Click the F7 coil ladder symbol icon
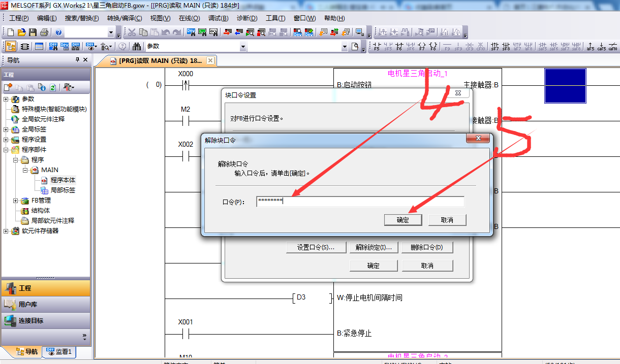 [x=422, y=47]
